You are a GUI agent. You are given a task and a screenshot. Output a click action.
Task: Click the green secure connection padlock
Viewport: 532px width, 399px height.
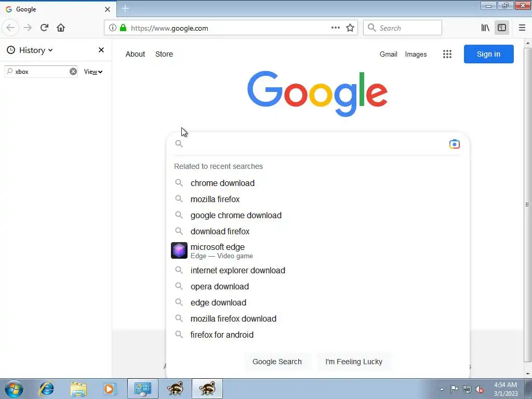click(123, 28)
